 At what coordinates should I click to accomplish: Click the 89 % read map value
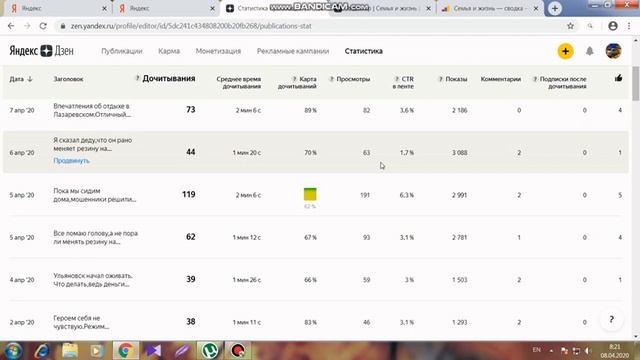click(x=310, y=110)
